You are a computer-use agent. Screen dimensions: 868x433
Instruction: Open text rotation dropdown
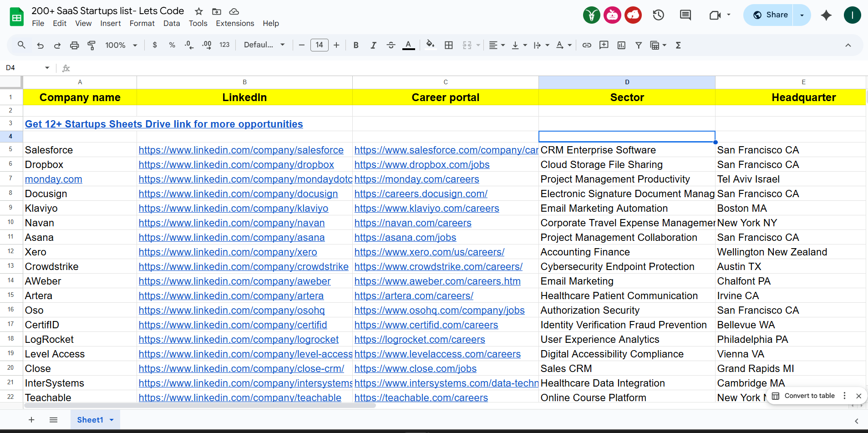click(x=563, y=45)
